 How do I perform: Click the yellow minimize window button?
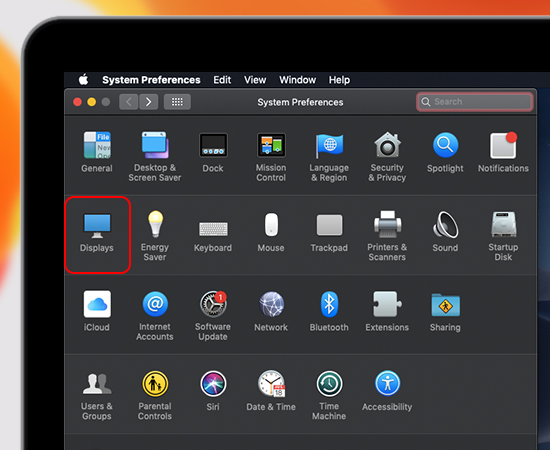point(92,102)
